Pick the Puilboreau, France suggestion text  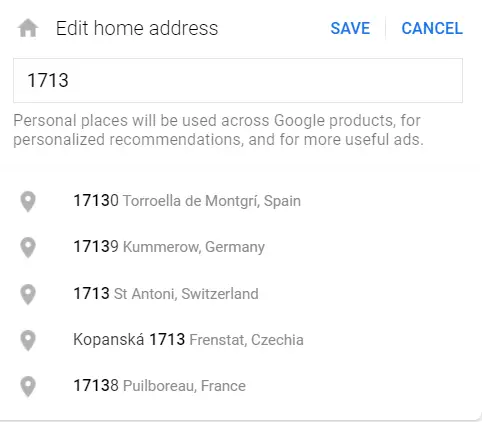click(184, 386)
